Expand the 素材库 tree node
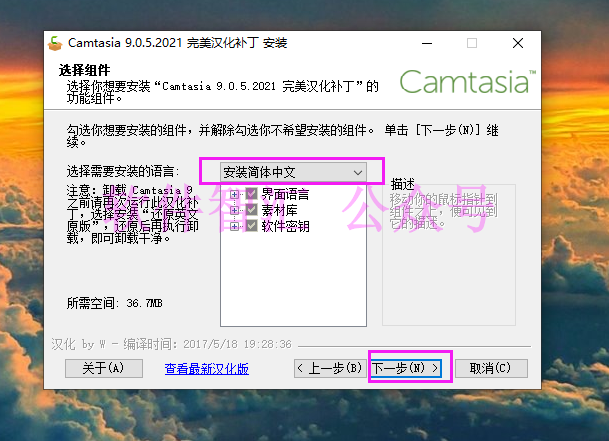This screenshot has height=441, width=609. pos(234,210)
